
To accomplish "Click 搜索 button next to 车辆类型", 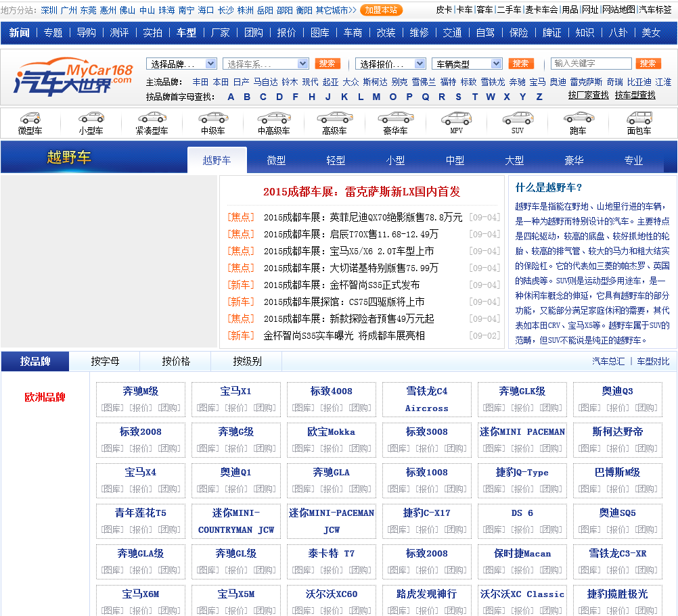I will coord(520,64).
